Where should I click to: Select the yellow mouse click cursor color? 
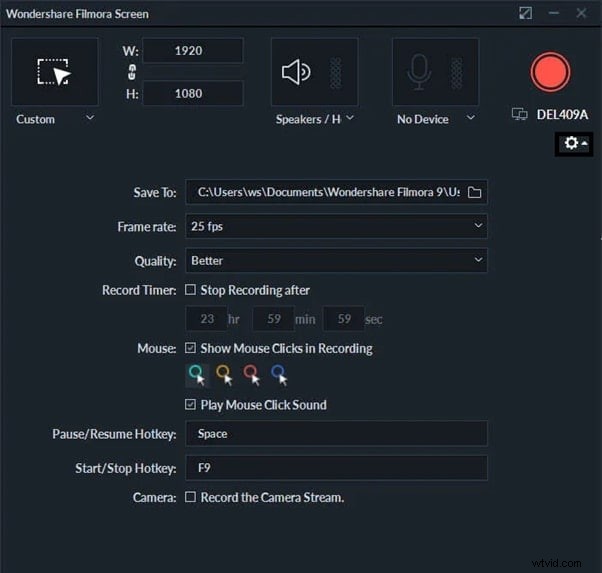[x=224, y=375]
